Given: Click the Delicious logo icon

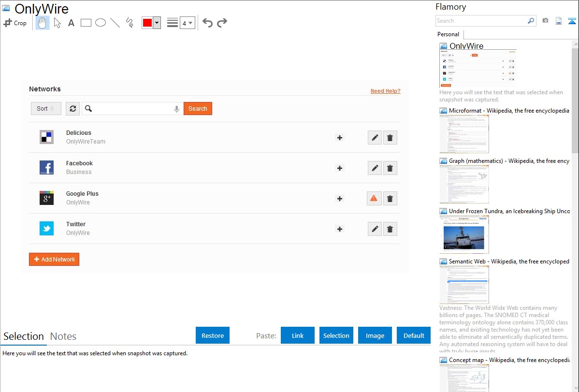Looking at the screenshot, I should [x=46, y=137].
